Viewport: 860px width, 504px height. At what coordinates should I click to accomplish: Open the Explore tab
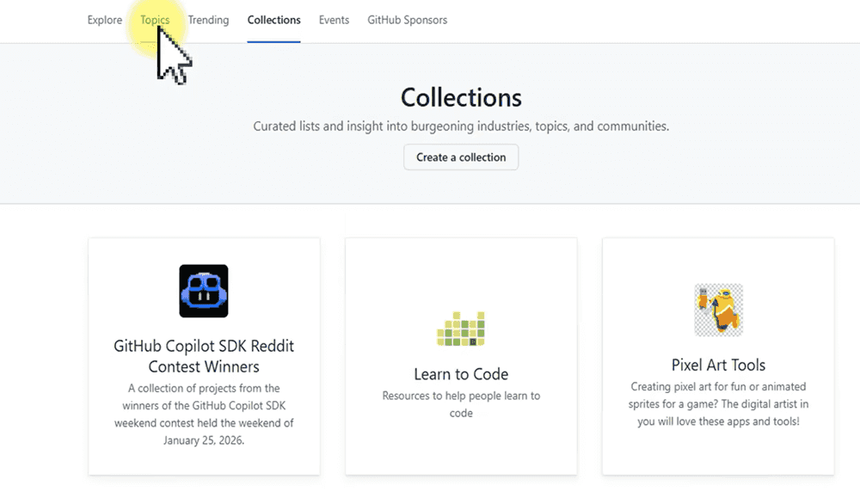coord(105,20)
